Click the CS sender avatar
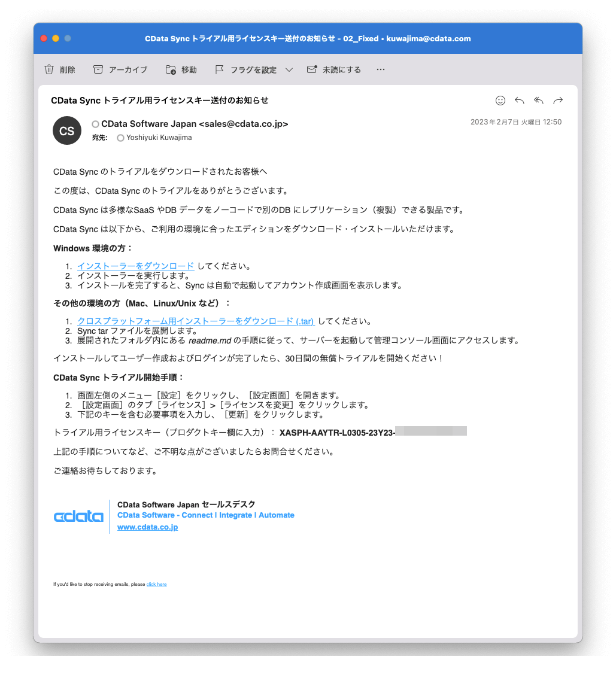The image size is (616, 687). tap(67, 130)
